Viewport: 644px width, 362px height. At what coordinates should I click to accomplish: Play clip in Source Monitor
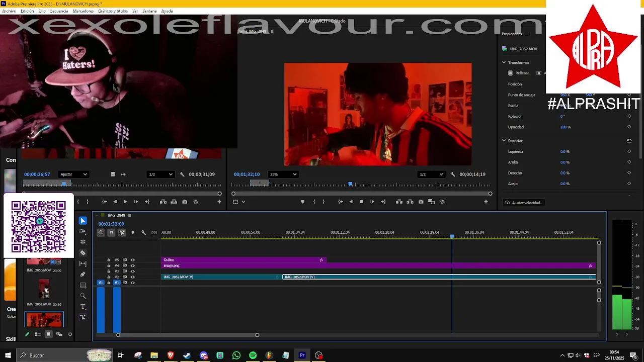click(125, 202)
